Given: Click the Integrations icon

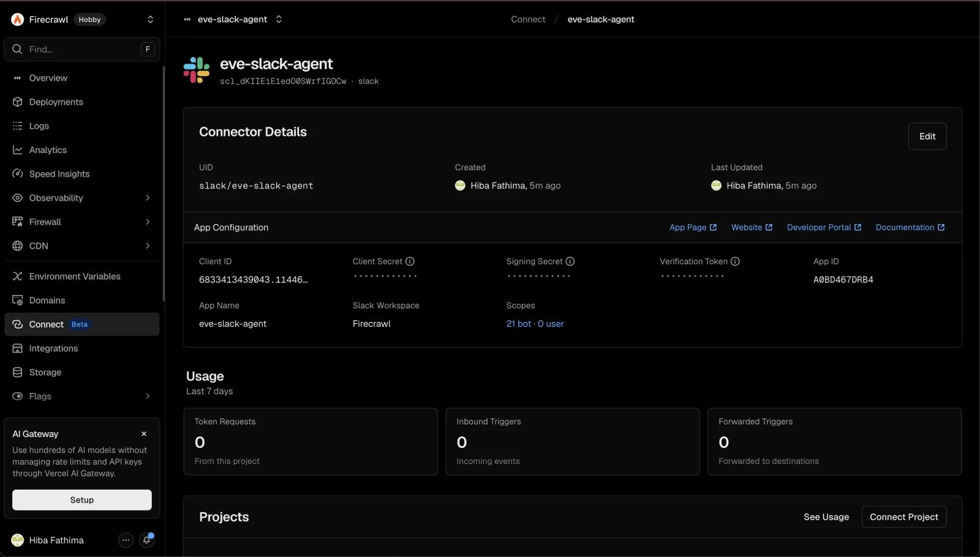Looking at the screenshot, I should pyautogui.click(x=17, y=348).
